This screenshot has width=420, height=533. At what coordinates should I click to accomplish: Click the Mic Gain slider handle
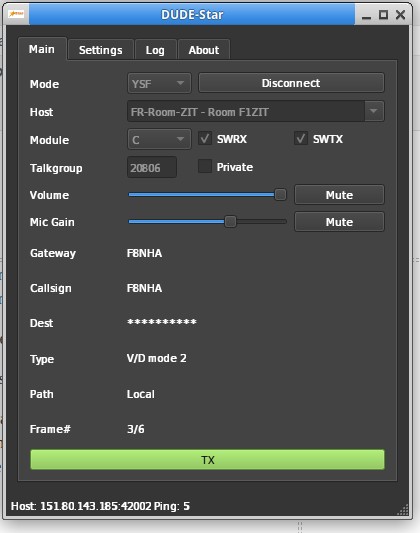coord(230,222)
